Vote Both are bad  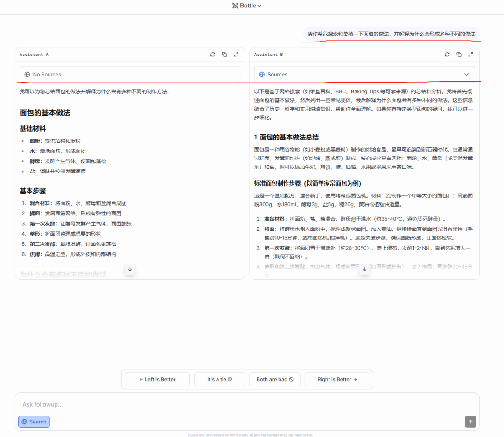pyautogui.click(x=275, y=379)
